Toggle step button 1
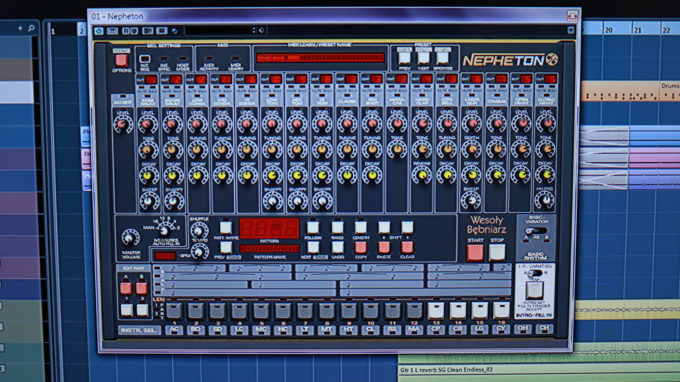 pos(174,310)
